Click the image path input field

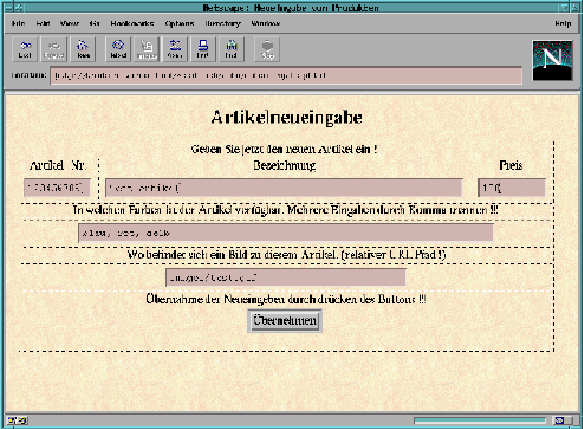[286, 277]
